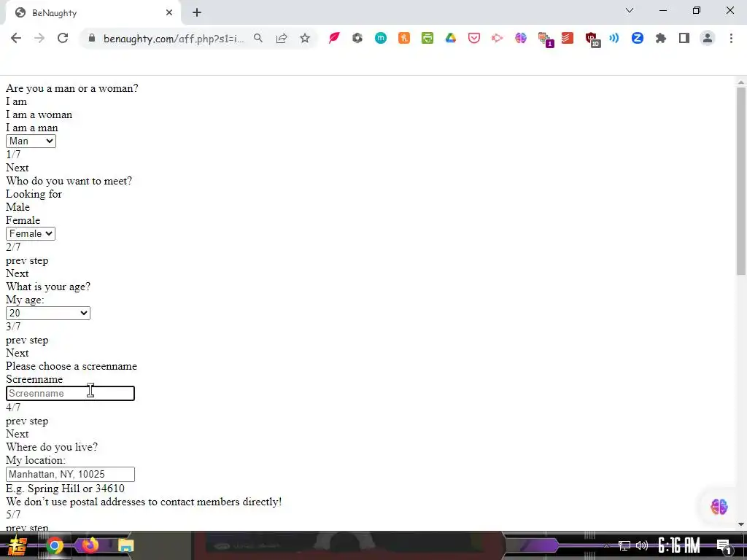Open the teal circle 'm' extension

(381, 38)
